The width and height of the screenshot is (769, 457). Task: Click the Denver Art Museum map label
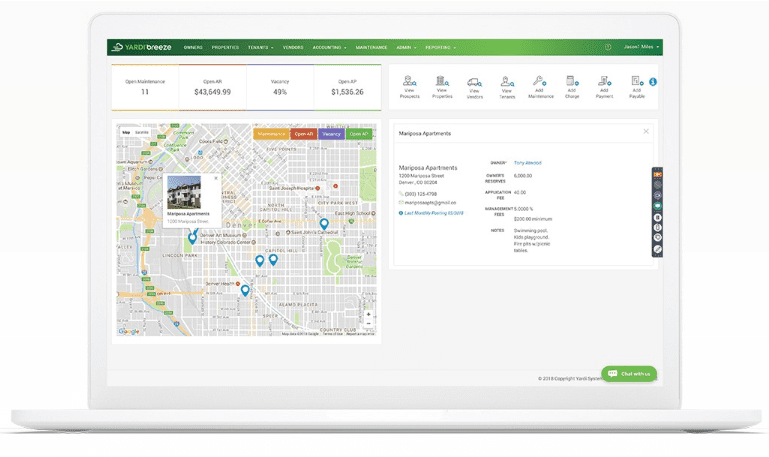[x=220, y=235]
